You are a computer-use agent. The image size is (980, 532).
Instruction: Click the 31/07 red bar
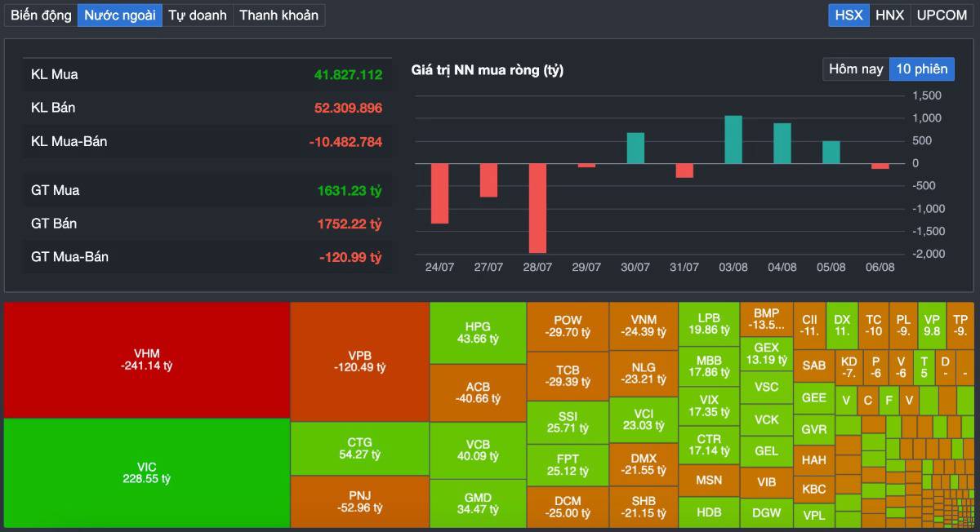(x=684, y=171)
